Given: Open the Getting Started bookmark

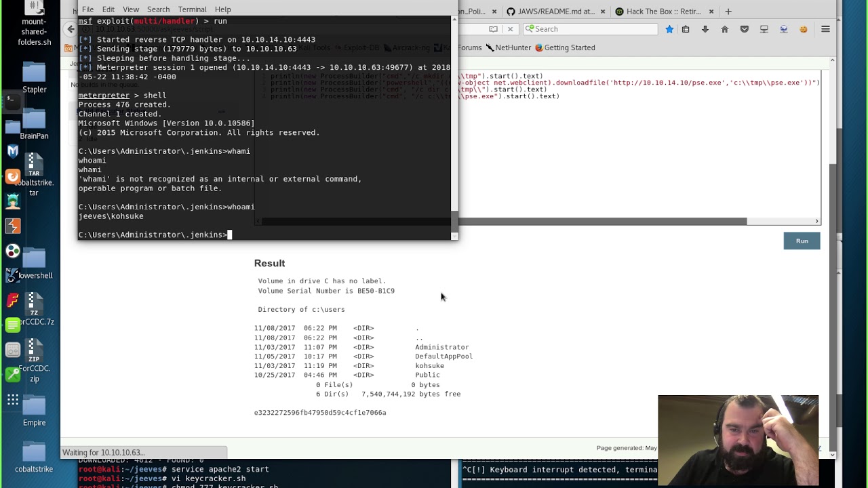Looking at the screenshot, I should pos(565,47).
